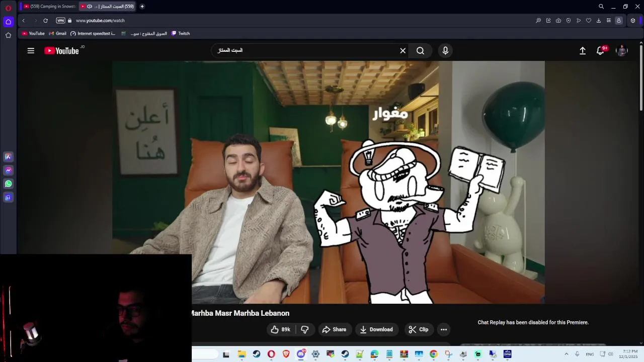Viewport: 644px width, 362px height.
Task: Switch ENG input language
Action: (590, 354)
